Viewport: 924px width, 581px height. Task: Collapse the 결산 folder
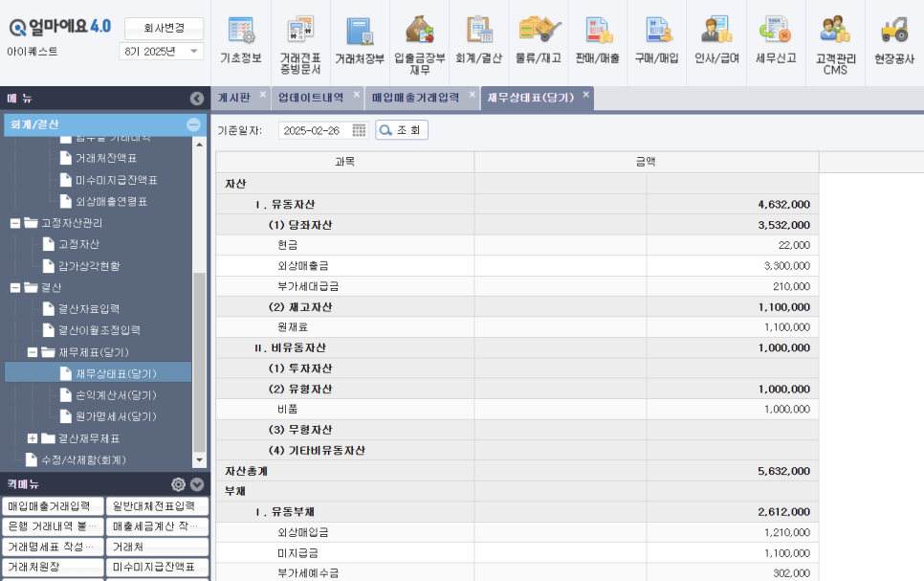point(15,288)
